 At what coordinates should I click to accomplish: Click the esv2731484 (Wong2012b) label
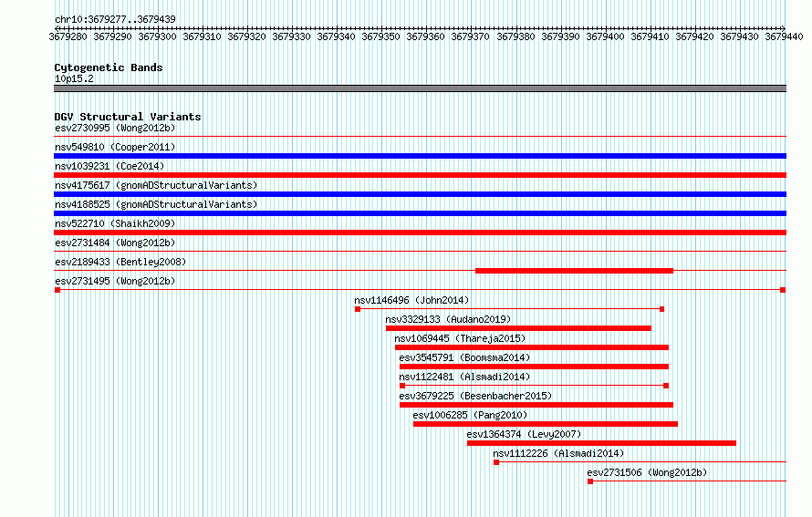pos(115,243)
